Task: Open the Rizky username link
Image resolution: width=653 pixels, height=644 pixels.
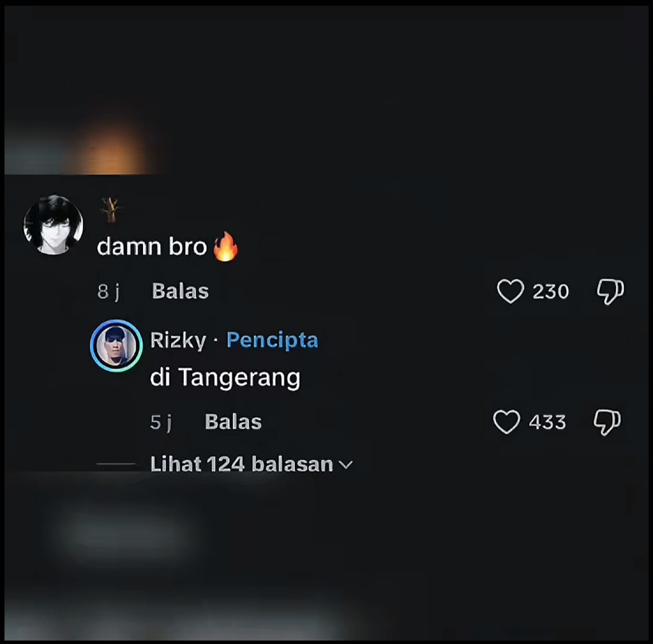Action: pos(178,340)
